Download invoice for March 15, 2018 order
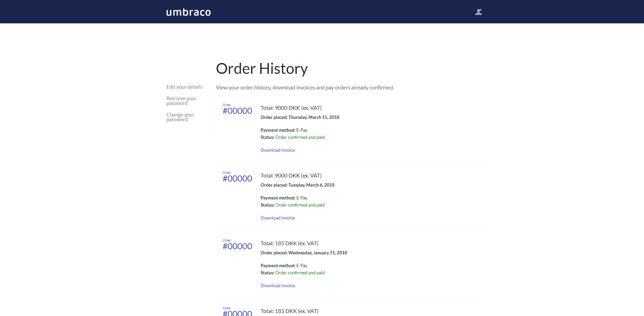This screenshot has height=316, width=644. tap(277, 150)
